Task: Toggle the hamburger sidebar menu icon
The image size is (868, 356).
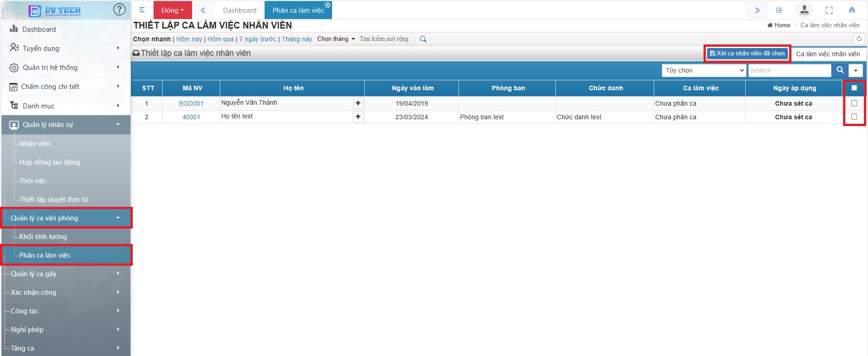Action: click(142, 10)
